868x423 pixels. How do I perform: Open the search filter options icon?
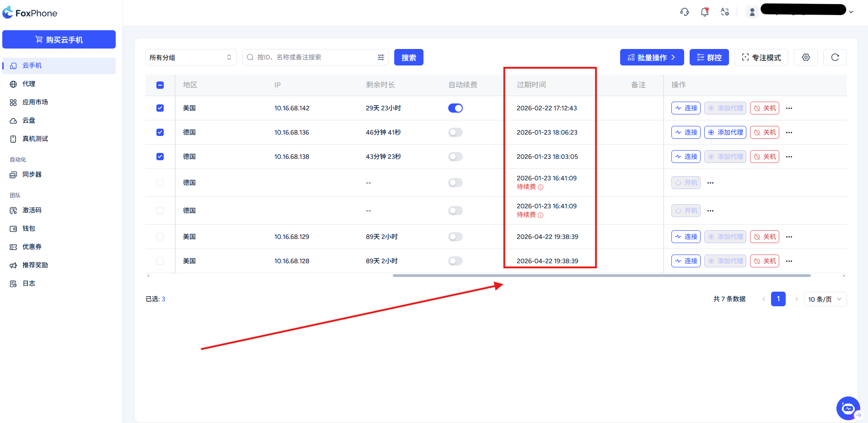coord(380,57)
